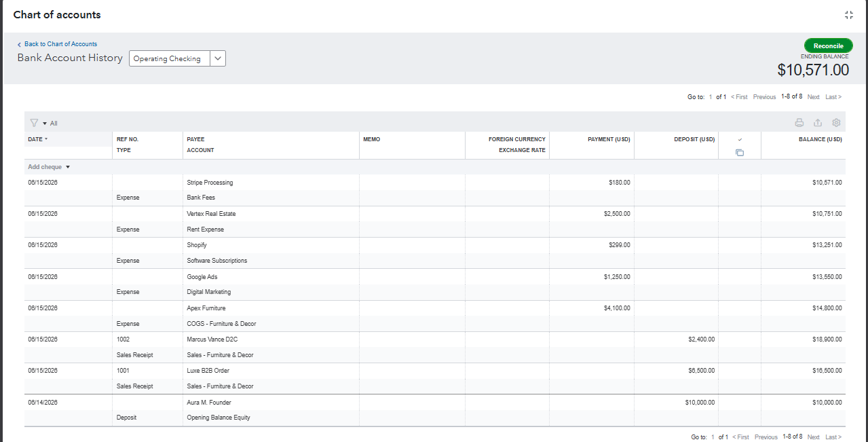The height and width of the screenshot is (442, 868).
Task: Click the Reconcile button
Action: (x=828, y=45)
